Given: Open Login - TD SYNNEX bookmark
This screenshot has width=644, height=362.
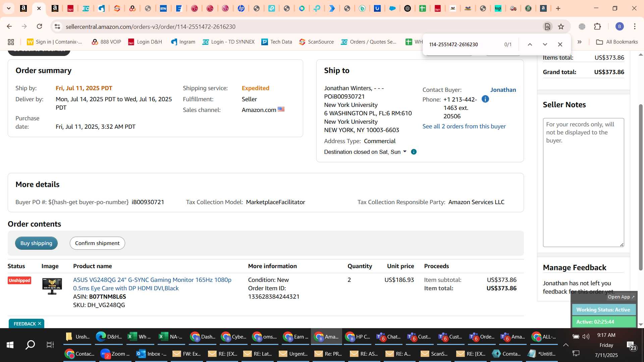Looking at the screenshot, I should coord(228,42).
